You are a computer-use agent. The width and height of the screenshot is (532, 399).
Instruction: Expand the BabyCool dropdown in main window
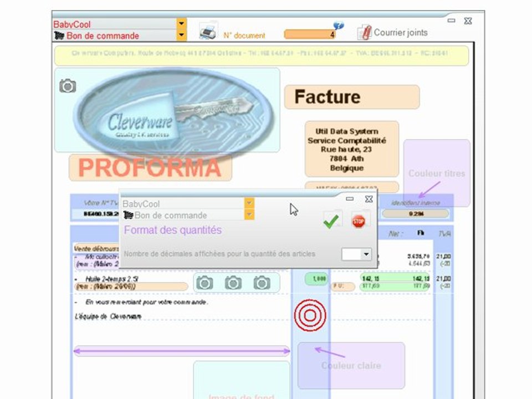(x=182, y=23)
